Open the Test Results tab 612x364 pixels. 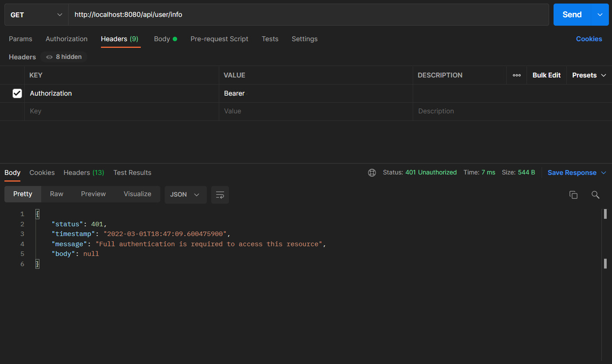click(132, 173)
